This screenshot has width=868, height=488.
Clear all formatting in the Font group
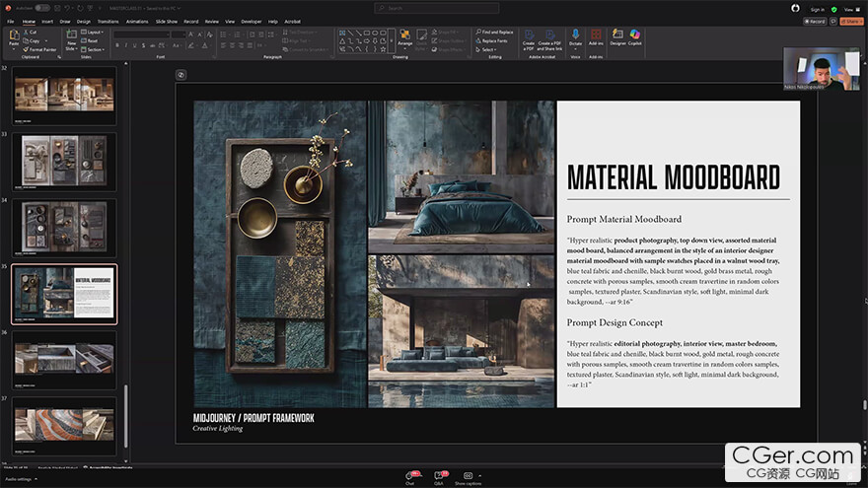click(x=210, y=35)
